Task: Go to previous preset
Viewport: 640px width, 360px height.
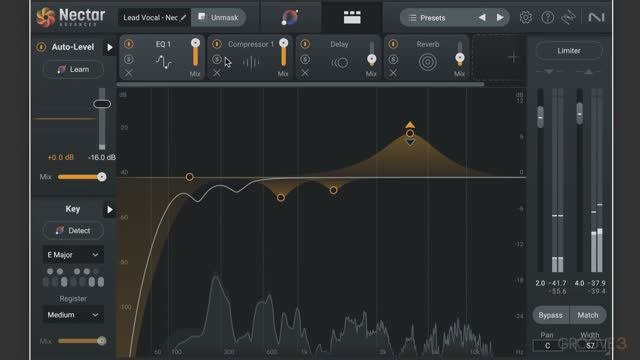Action: point(482,18)
